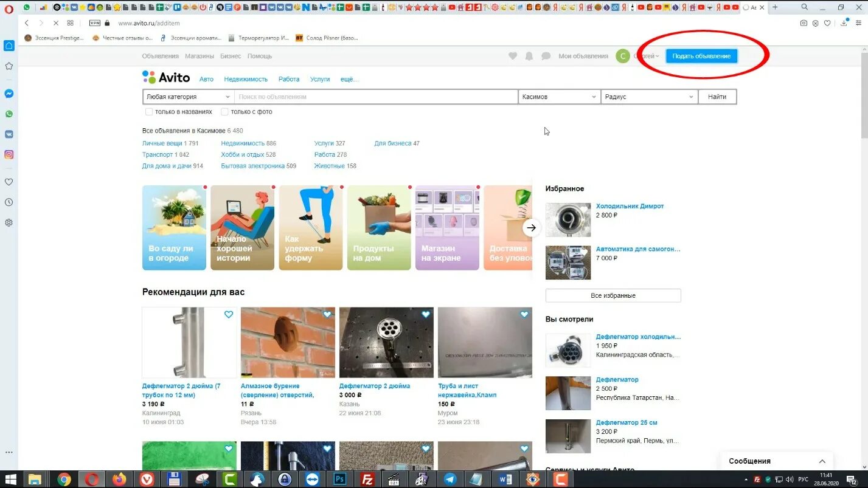Favorite the 'Дефлегматор 2 дюйма (7 трубок' listing
Viewport: 868px width, 488px height.
pos(229,314)
